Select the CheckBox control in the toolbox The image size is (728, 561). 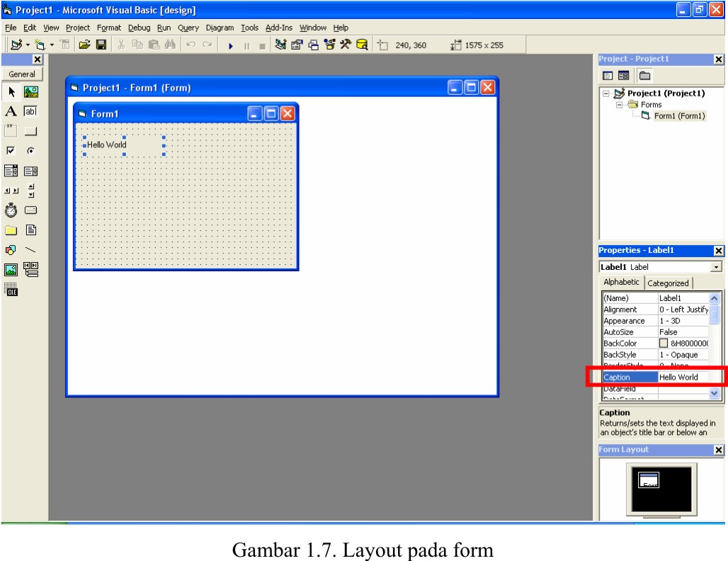(x=11, y=150)
